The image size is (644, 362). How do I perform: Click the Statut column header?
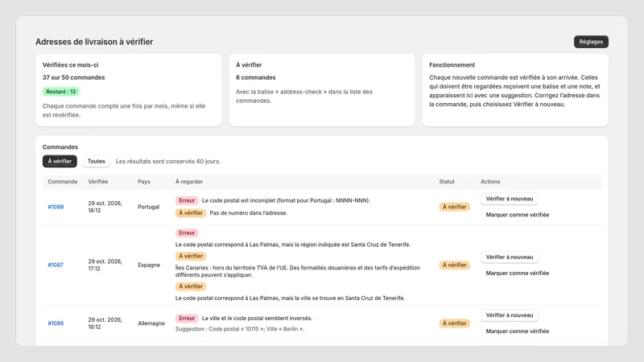(x=447, y=182)
